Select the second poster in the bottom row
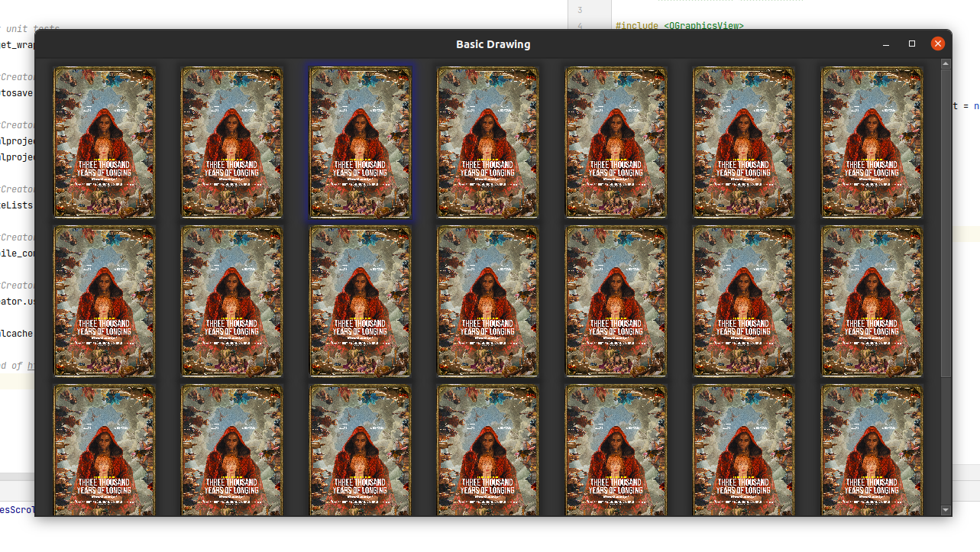This screenshot has height=552, width=980. 232,450
